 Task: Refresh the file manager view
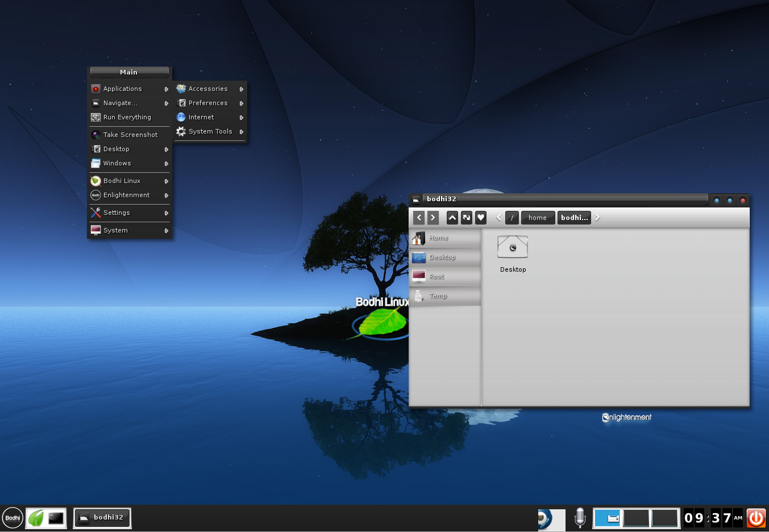pos(467,218)
